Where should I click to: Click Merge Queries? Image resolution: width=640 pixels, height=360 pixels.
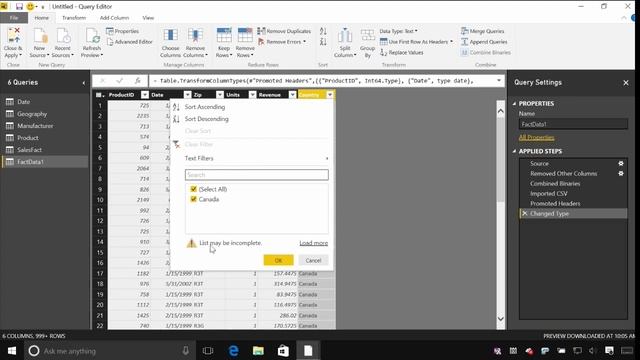[x=482, y=31]
